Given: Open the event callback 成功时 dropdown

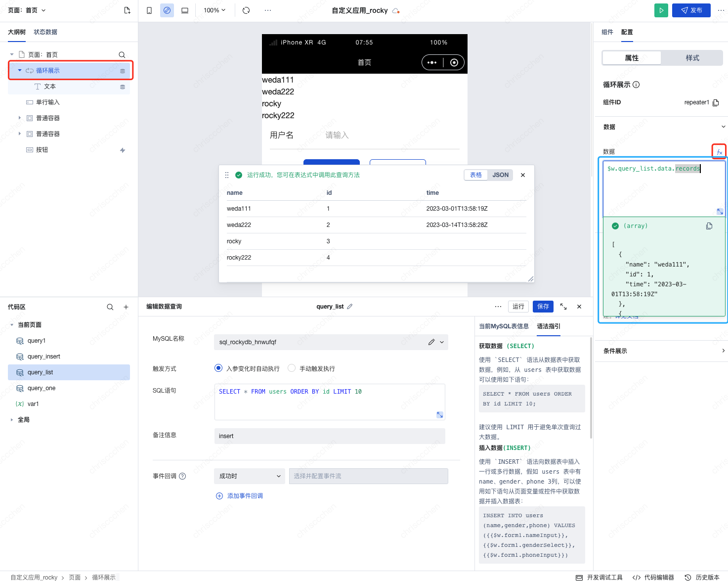Looking at the screenshot, I should (x=249, y=476).
